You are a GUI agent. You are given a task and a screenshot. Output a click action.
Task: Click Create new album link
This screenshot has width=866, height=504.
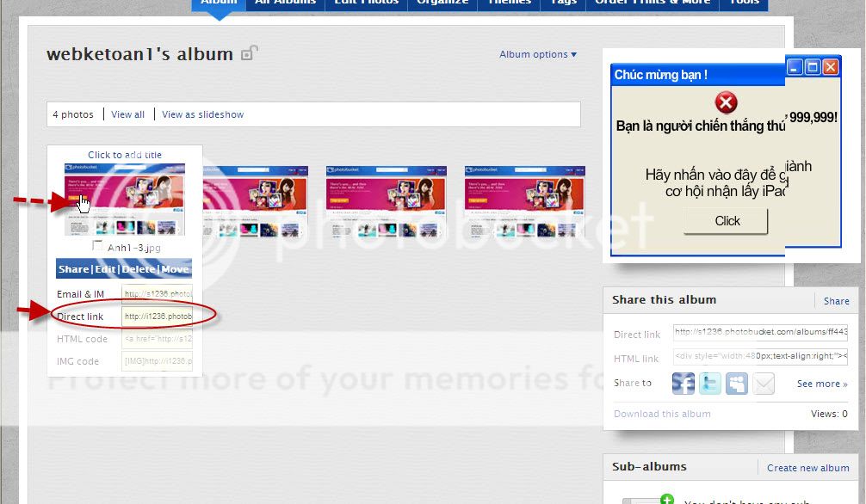pyautogui.click(x=807, y=468)
